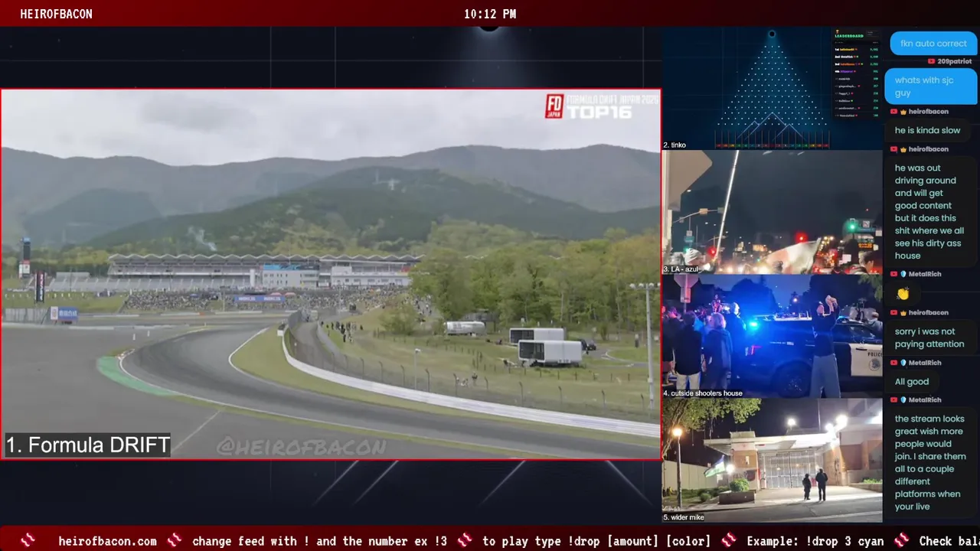Open the LA - azul feed thumbnail
The image size is (980, 551).
772,212
